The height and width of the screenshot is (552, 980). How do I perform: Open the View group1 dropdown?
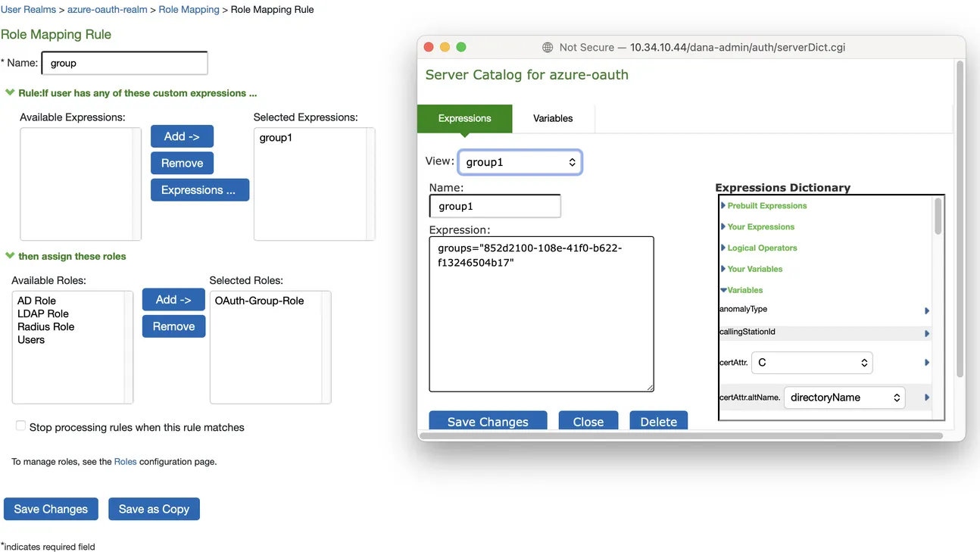pyautogui.click(x=520, y=162)
